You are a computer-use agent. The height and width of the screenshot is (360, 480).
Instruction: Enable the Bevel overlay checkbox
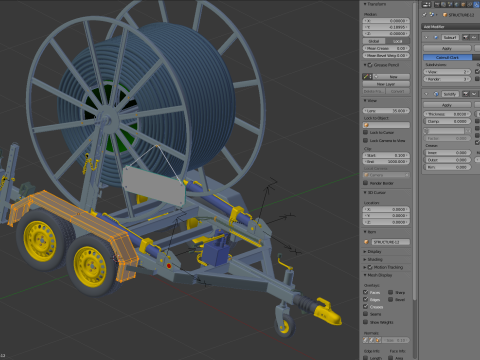[x=391, y=299]
